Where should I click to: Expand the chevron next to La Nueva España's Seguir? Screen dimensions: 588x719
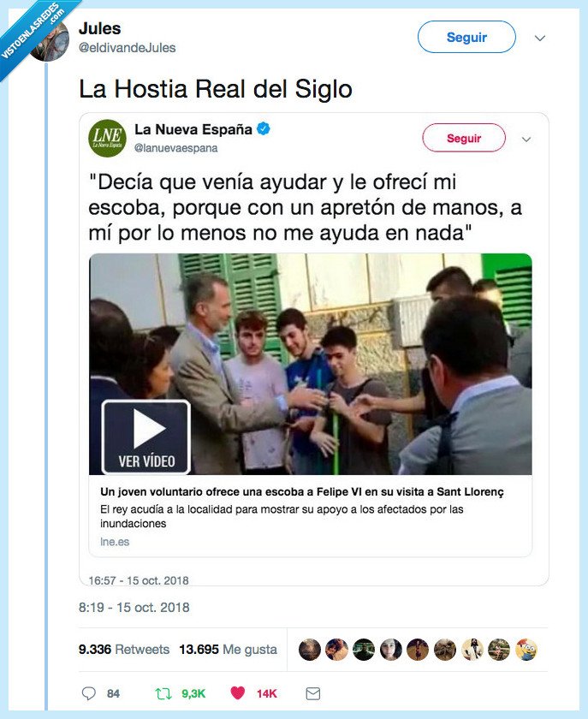coord(526,139)
